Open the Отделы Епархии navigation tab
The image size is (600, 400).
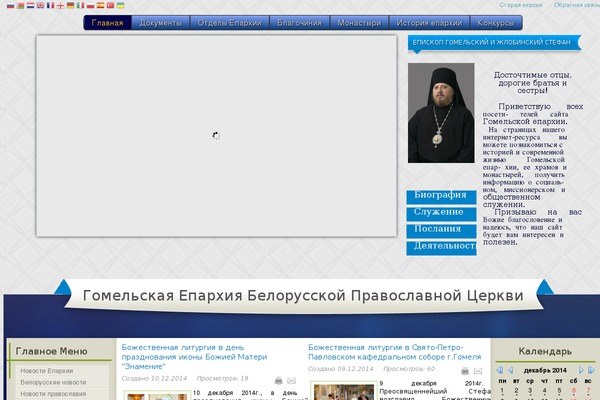(x=230, y=23)
